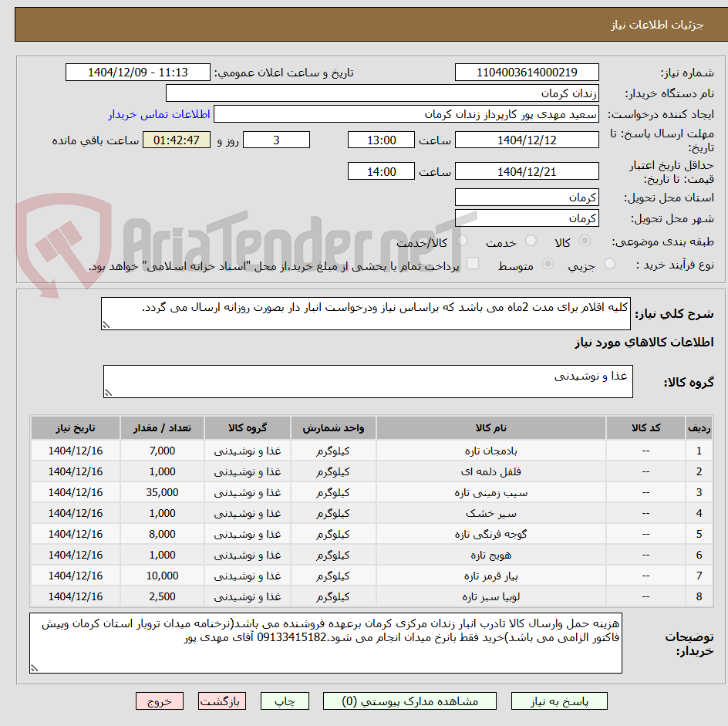Screen dimensions: 728x726
Task: Click the quantity 7,000 cell
Action: [x=162, y=451]
